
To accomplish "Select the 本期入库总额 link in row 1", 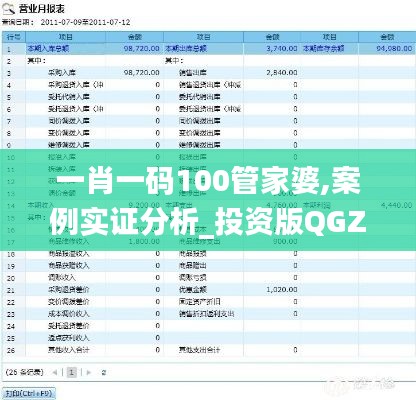I will tap(48, 49).
